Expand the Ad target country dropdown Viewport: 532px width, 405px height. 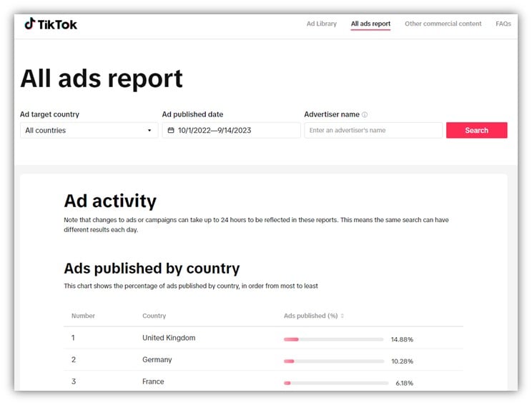pos(89,130)
